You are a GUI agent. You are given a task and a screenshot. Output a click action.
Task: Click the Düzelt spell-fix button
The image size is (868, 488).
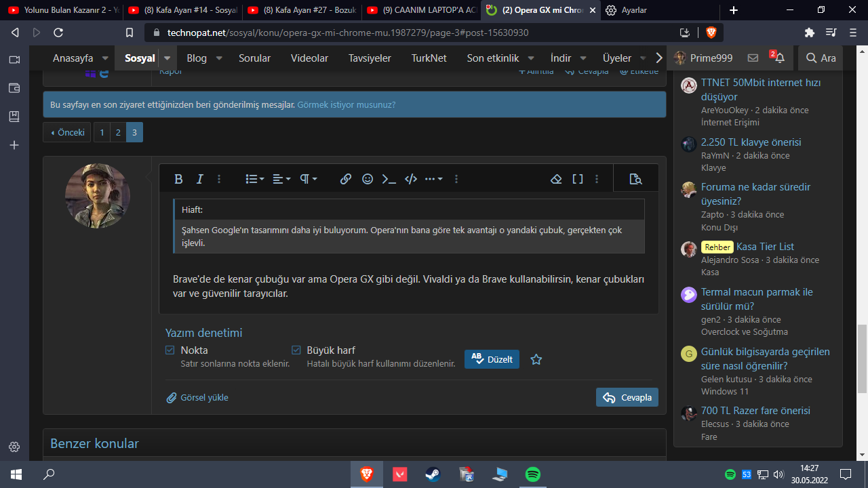pos(492,359)
